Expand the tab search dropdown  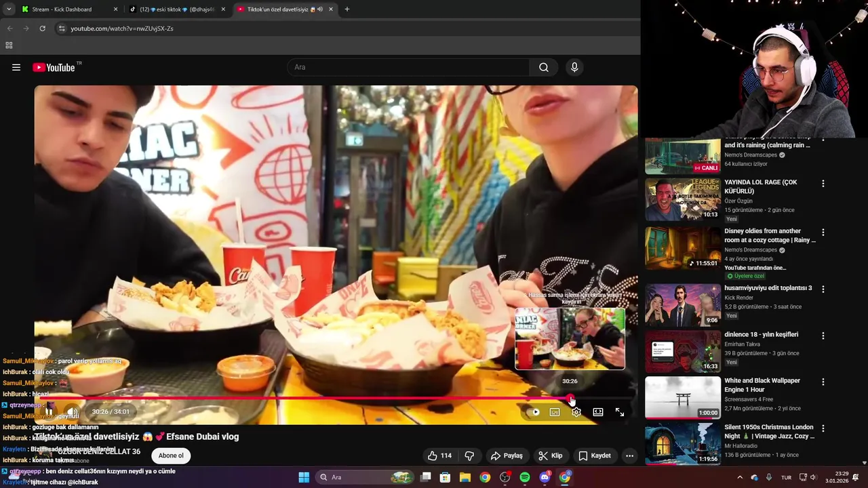coord(8,9)
